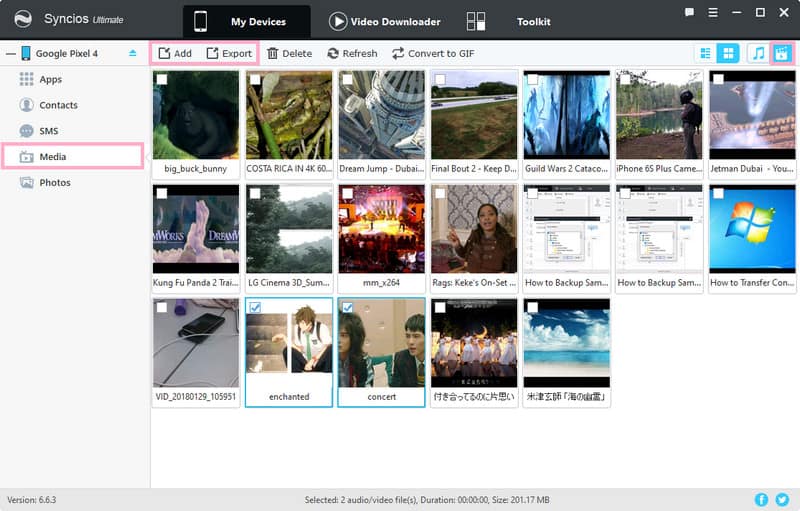
Task: Click the Video Downloader play icon
Action: tap(337, 21)
